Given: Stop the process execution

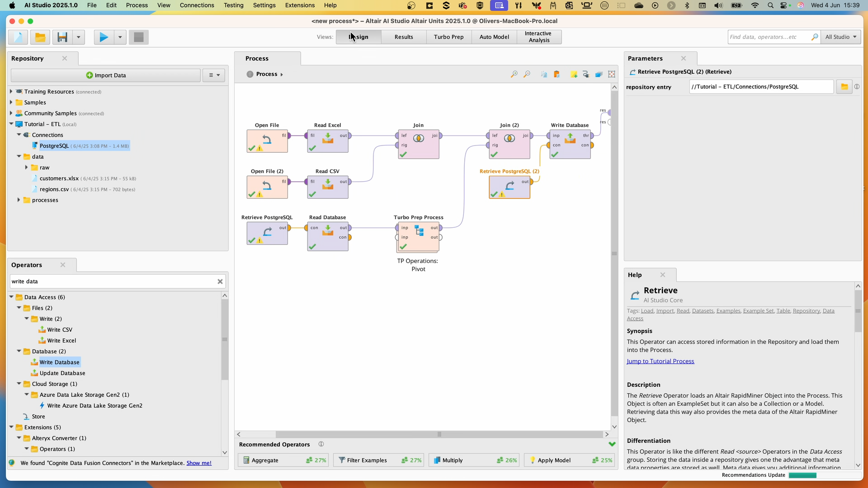Looking at the screenshot, I should (138, 37).
